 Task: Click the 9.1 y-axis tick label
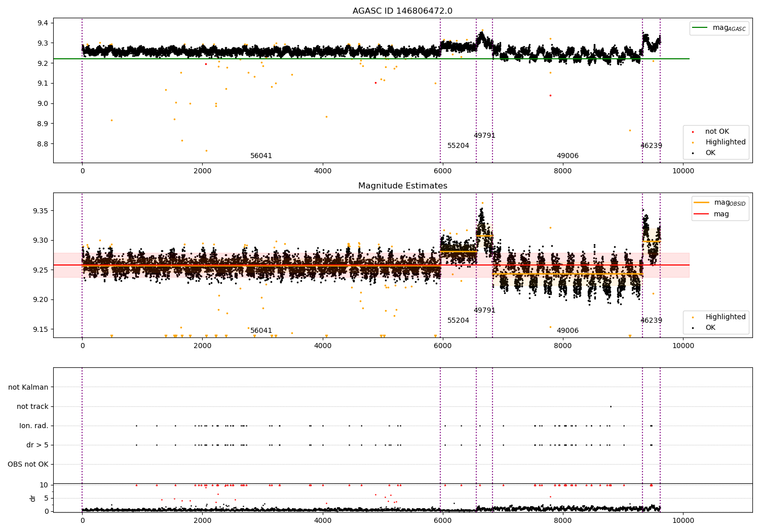[43, 83]
